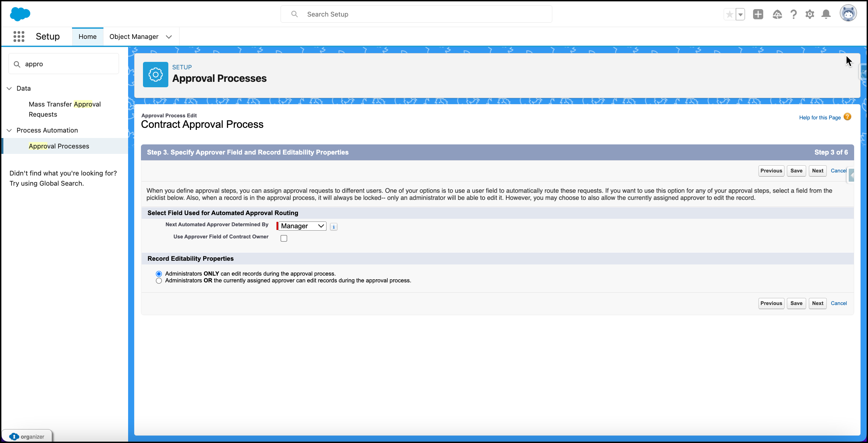
Task: Open the Trailhead guidance icon
Action: 777,14
